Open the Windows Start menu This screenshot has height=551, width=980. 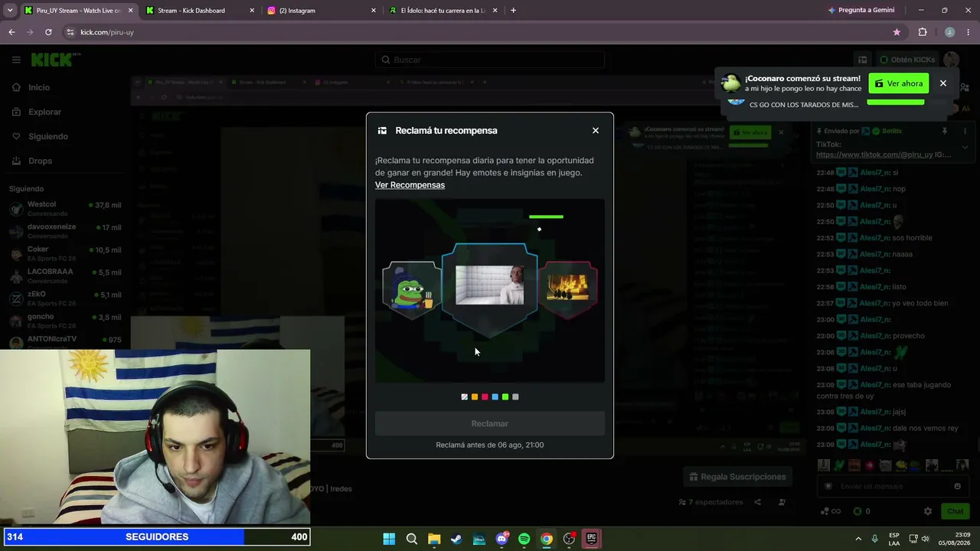click(389, 539)
